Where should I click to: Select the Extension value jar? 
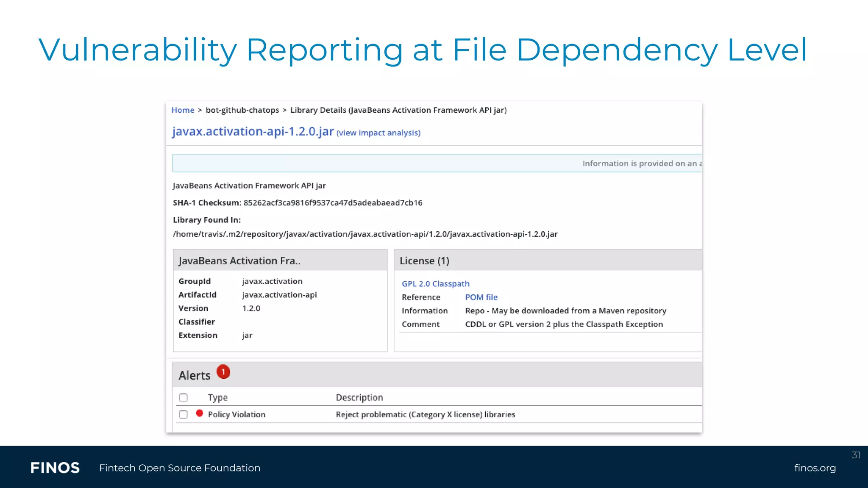point(247,335)
